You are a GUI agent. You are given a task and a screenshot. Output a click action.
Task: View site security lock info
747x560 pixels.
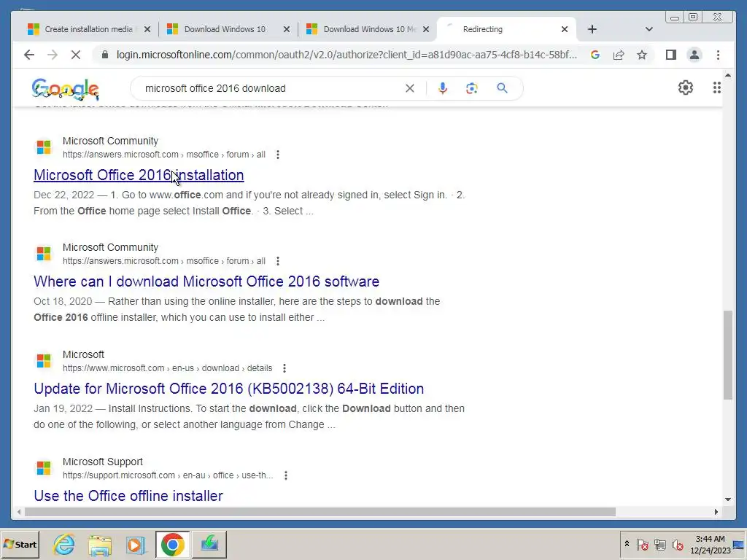[x=105, y=55]
